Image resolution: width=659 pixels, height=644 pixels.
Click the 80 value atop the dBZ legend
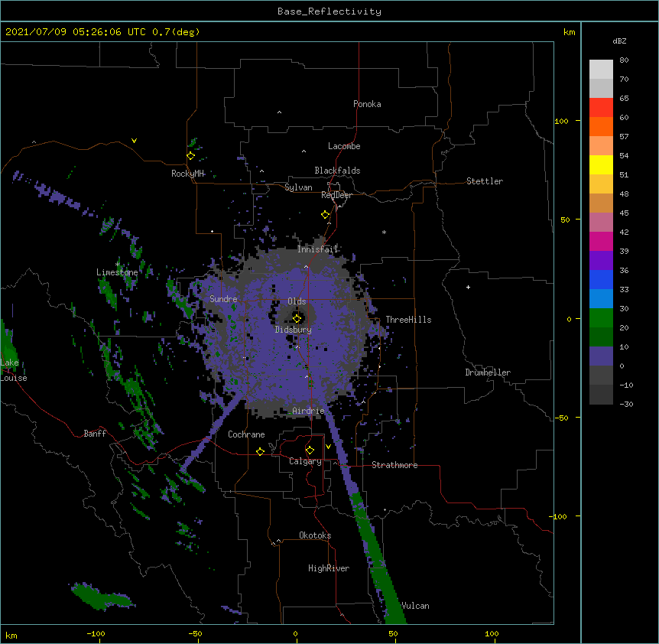[624, 60]
